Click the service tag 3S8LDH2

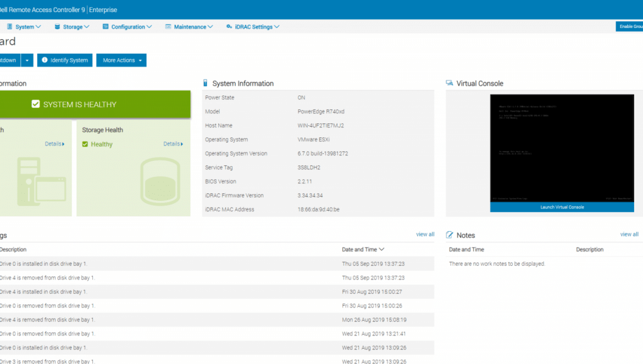(309, 167)
